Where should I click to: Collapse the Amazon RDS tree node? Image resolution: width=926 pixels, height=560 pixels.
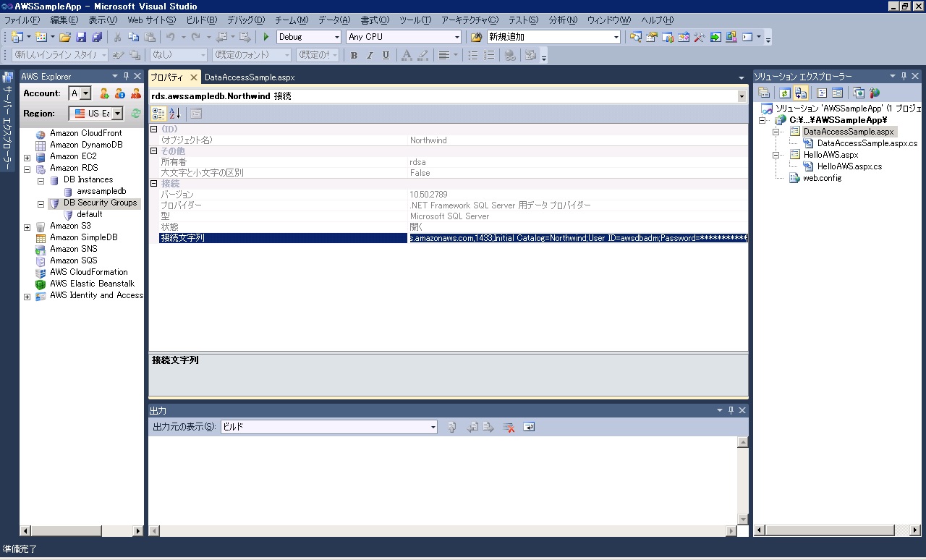click(27, 169)
